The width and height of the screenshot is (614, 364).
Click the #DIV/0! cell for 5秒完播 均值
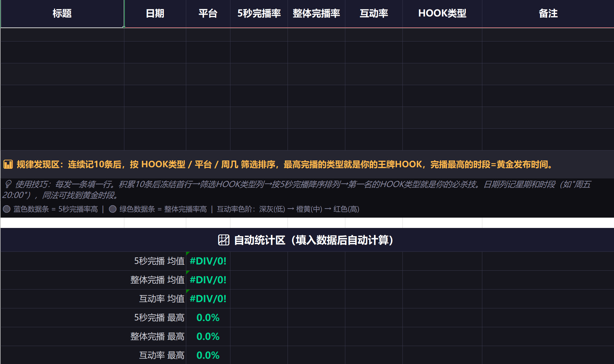coord(208,261)
